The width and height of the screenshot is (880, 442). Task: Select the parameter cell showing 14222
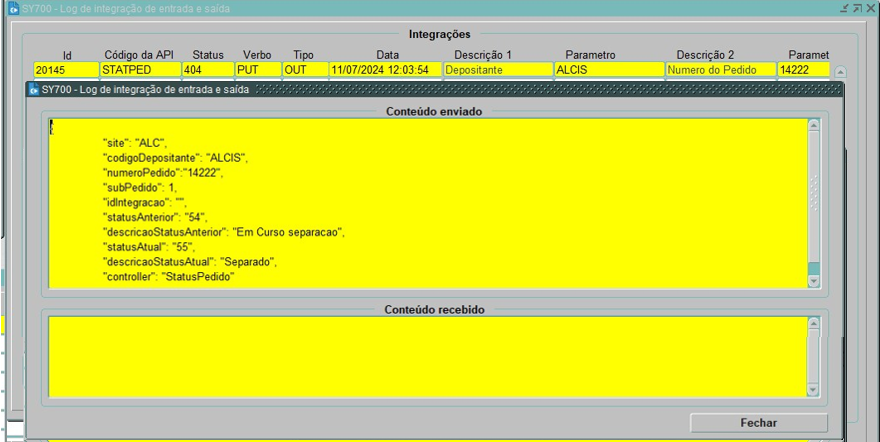point(803,70)
